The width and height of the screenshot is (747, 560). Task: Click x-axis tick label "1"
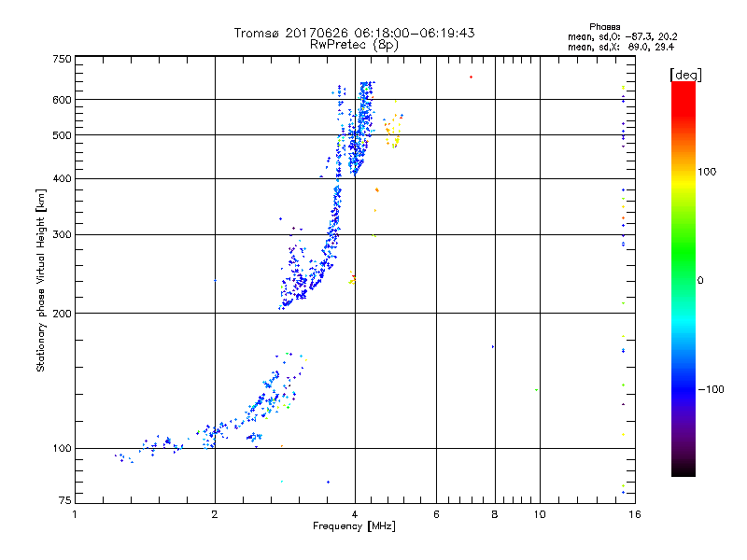pyautogui.click(x=75, y=514)
